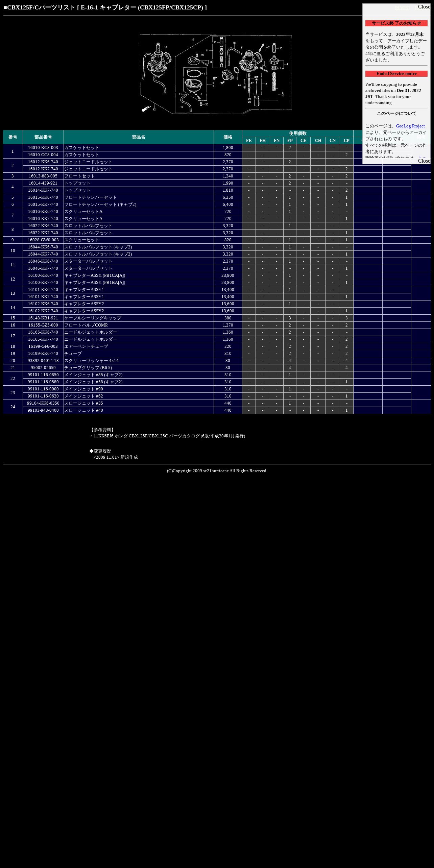Image resolution: width=434 pixels, height=868 pixels.
Task: Select part number 16028-GW0-003
Action: coord(43,240)
